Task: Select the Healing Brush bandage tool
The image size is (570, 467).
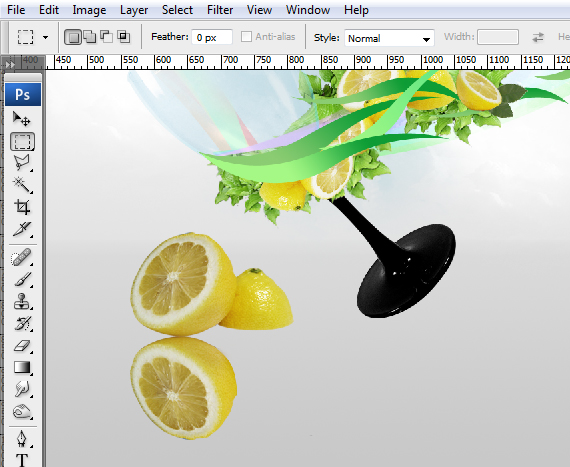Action: click(22, 257)
